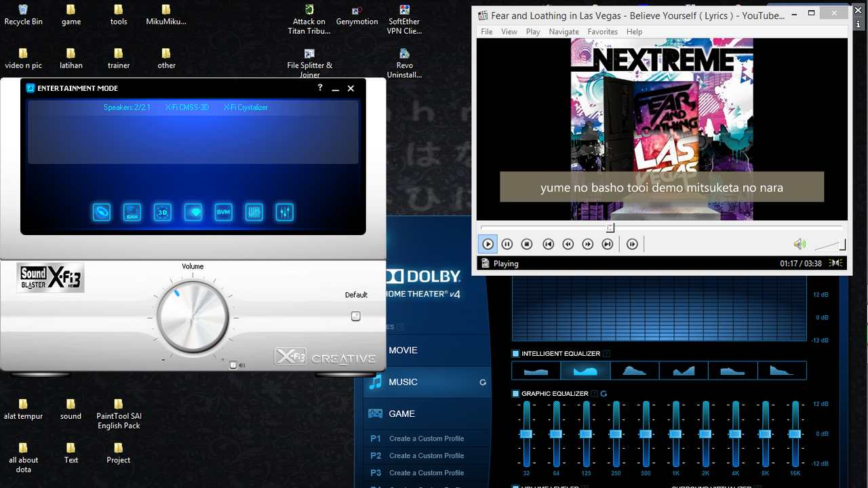Select the MikuMiku desktop folder

(166, 15)
